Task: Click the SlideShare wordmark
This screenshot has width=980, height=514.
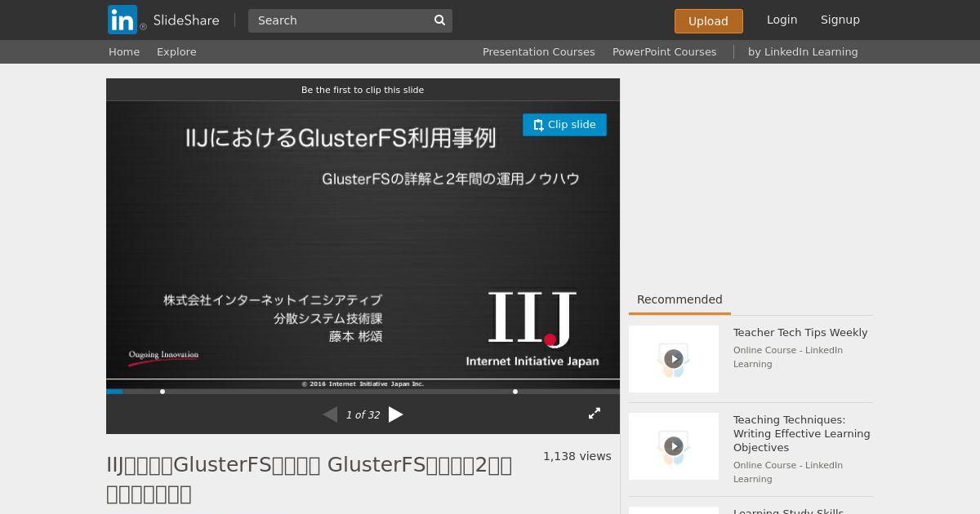Action: [x=186, y=20]
